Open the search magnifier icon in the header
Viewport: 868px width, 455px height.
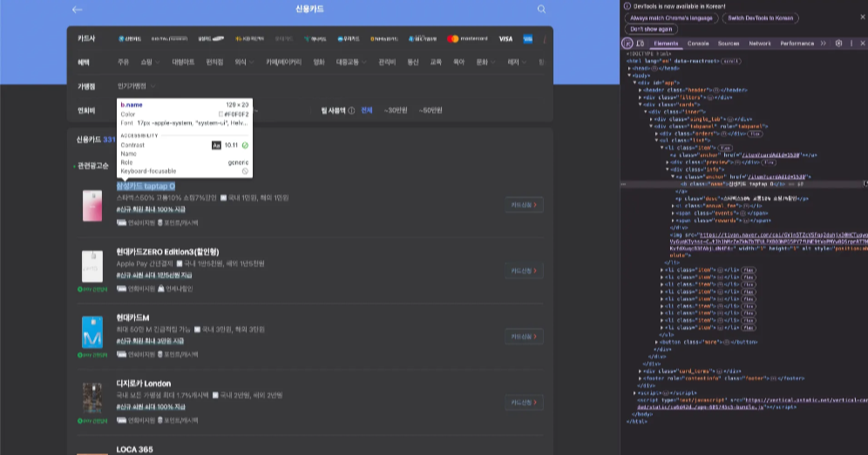[x=541, y=10]
